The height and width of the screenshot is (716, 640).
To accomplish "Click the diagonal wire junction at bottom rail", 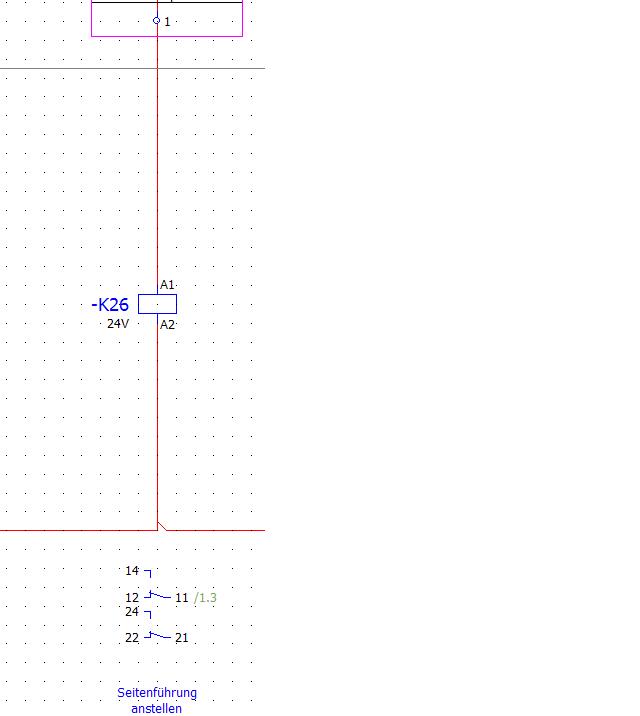I will pyautogui.click(x=162, y=526).
